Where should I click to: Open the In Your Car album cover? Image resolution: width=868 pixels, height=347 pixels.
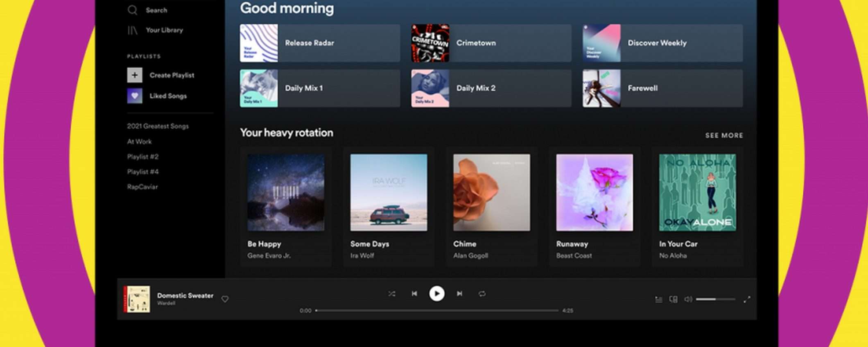[697, 192]
